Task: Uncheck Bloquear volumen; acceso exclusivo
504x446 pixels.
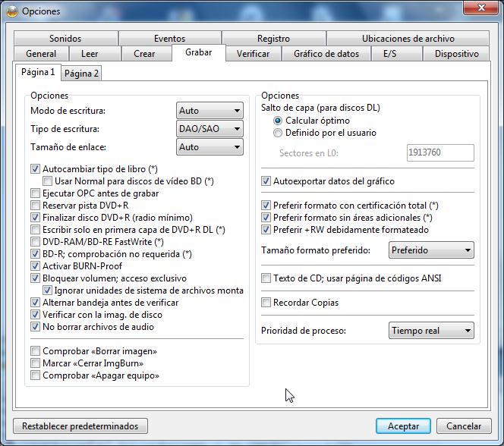Action: click(35, 278)
